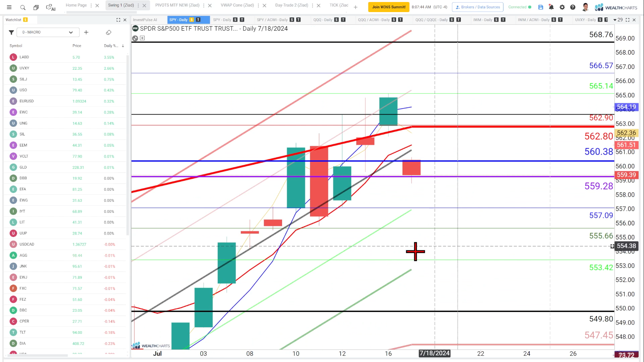Sort watchlist by Price header
Screen dimensions: 644x362
(x=77, y=46)
